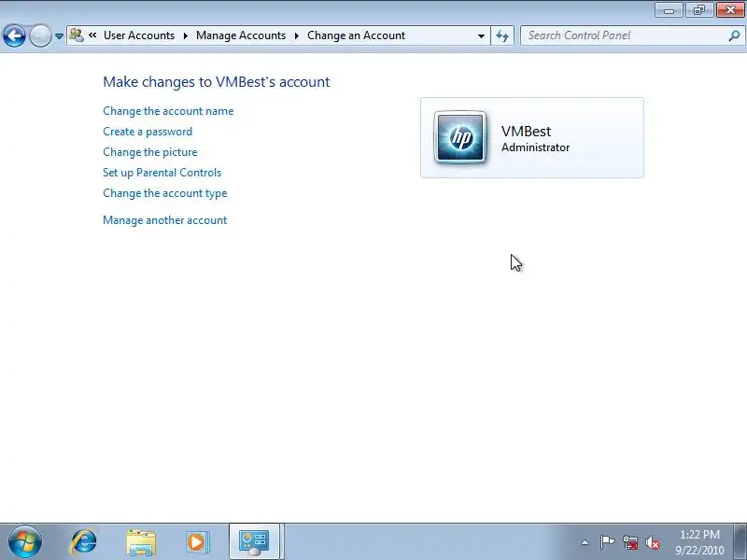Open Windows Explorer from the taskbar

pos(141,542)
